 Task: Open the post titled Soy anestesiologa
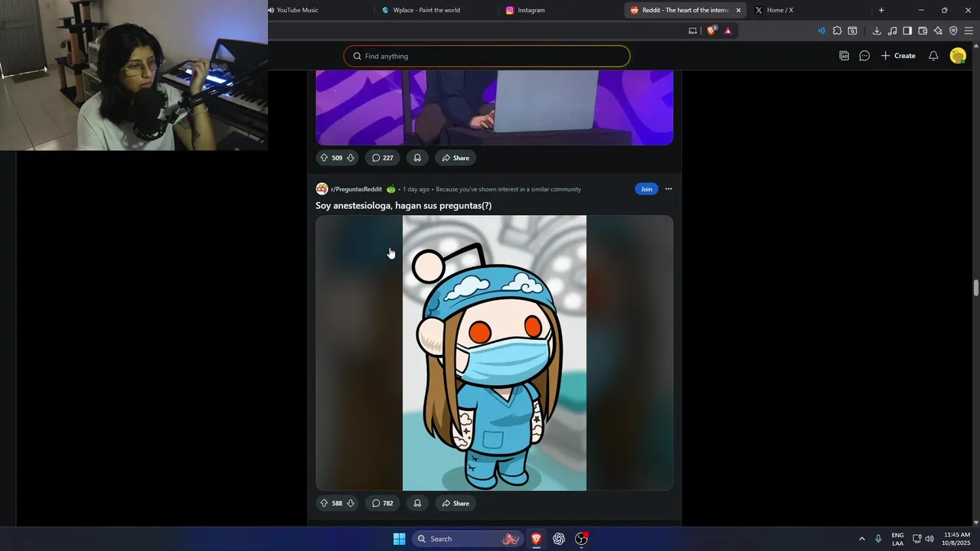click(403, 205)
